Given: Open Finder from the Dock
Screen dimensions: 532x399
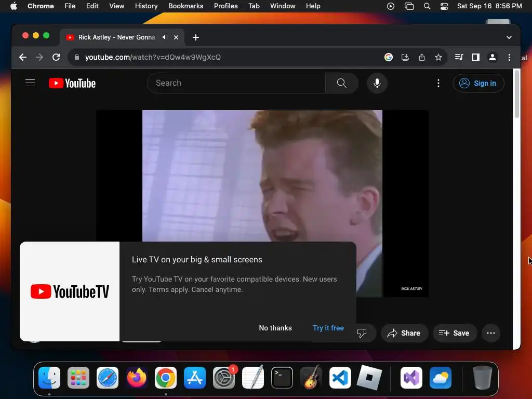Looking at the screenshot, I should coord(49,378).
